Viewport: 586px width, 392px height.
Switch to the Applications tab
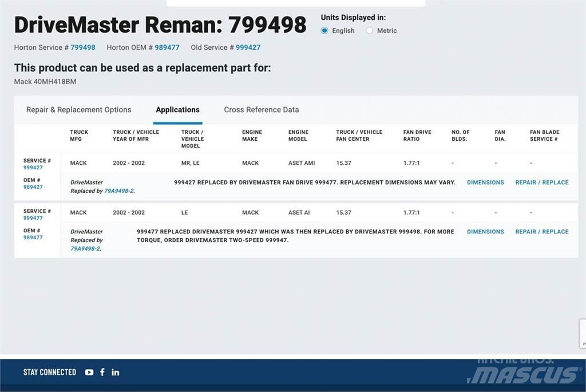point(177,110)
